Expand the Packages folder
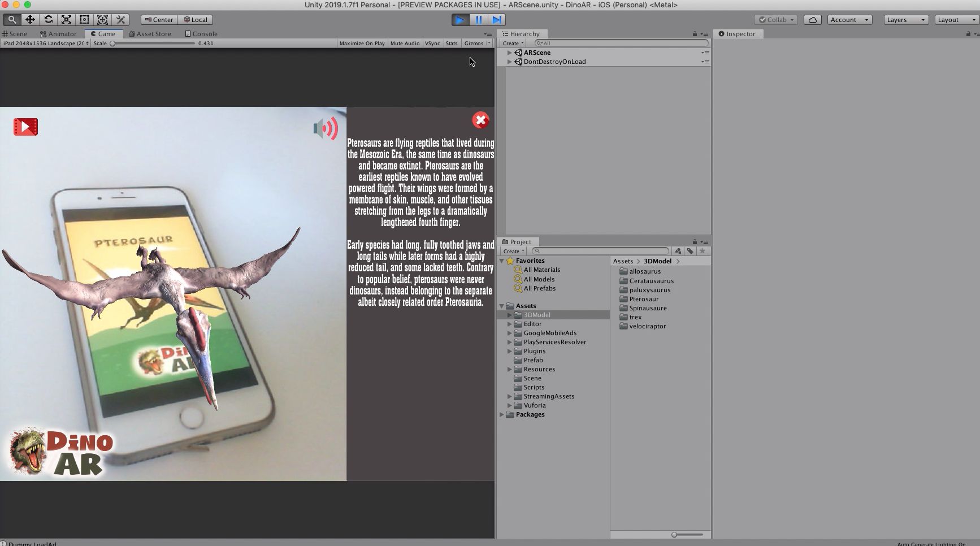The height and width of the screenshot is (546, 980). coord(501,414)
